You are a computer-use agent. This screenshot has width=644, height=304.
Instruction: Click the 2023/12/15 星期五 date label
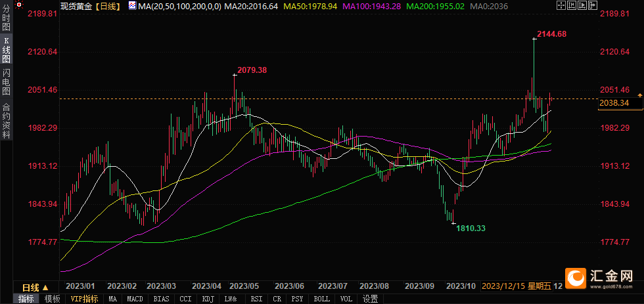pos(516,286)
